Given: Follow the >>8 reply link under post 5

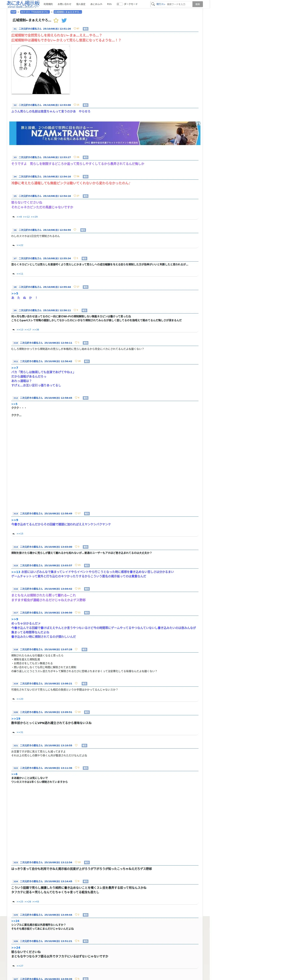Looking at the screenshot, I should 19,217.
